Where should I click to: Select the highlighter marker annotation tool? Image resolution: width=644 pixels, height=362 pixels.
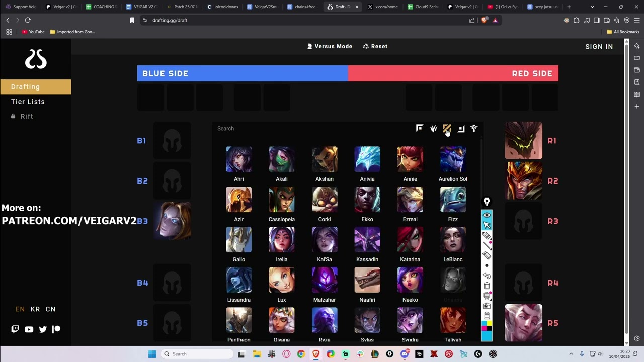pos(487,235)
